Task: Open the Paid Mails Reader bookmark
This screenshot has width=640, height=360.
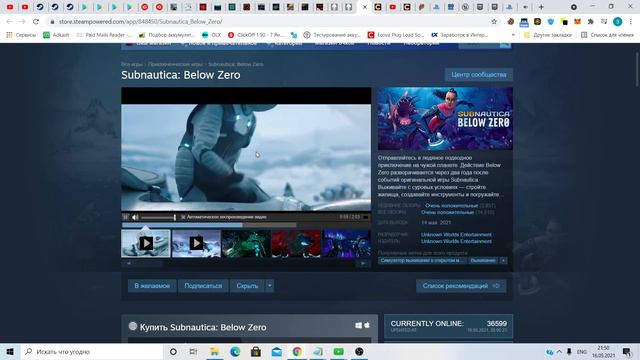Action: click(x=104, y=35)
